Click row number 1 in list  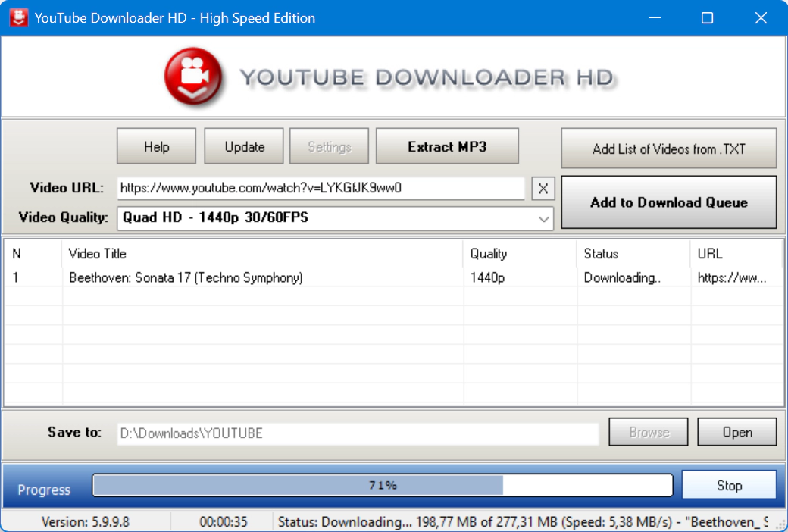click(16, 277)
